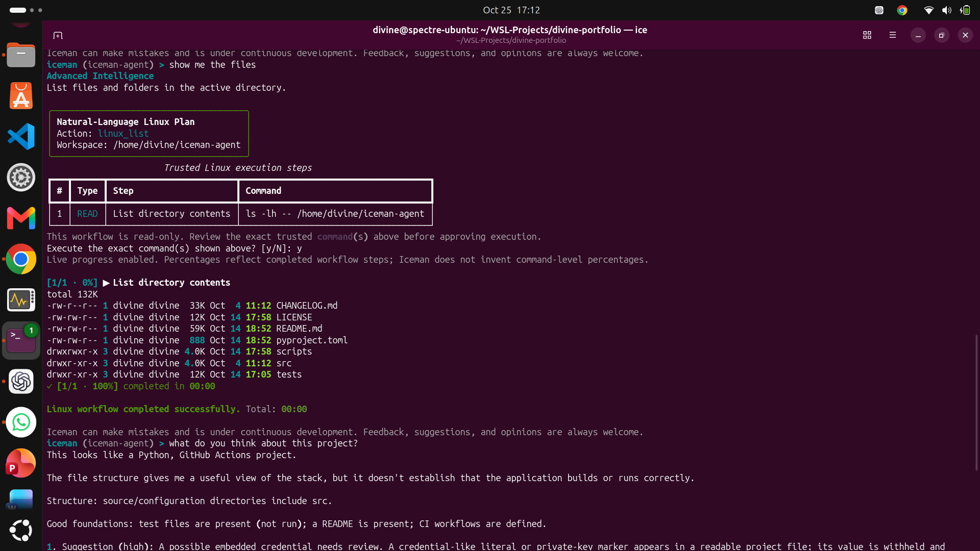Click the ChatGPT tray icon
This screenshot has width=980, height=551.
tap(879, 10)
